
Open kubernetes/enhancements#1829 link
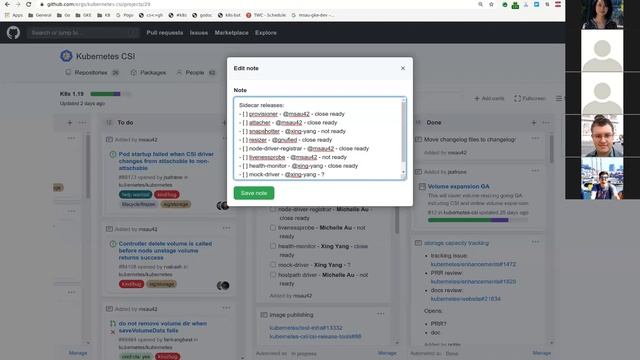click(x=473, y=282)
